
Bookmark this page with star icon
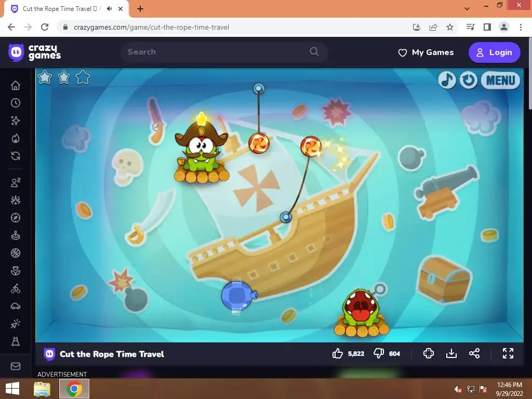point(449,27)
